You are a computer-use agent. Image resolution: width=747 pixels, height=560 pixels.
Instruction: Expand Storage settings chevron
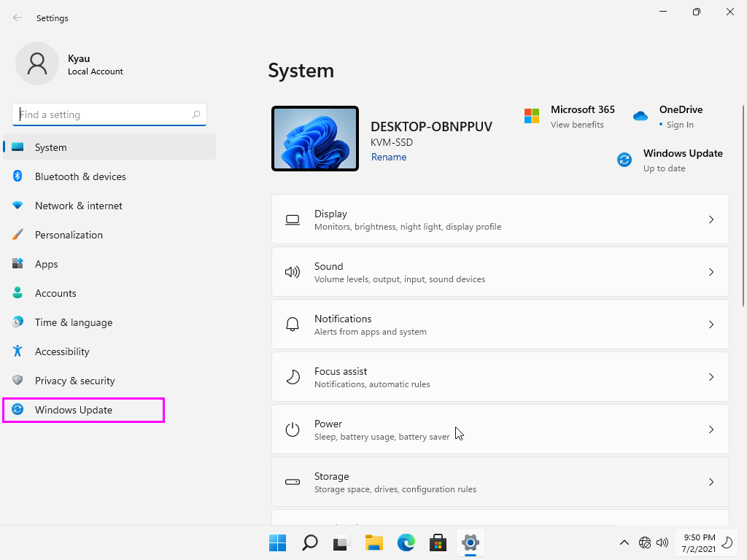[x=711, y=482]
